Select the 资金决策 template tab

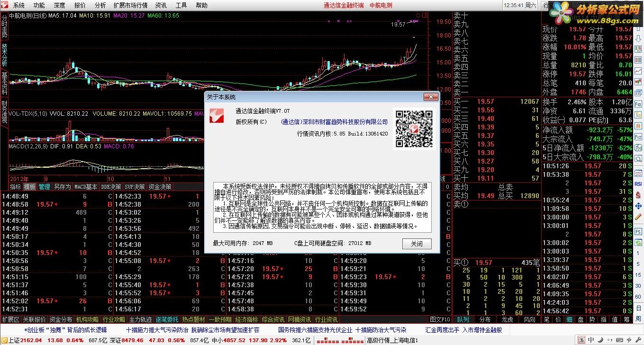[160, 187]
